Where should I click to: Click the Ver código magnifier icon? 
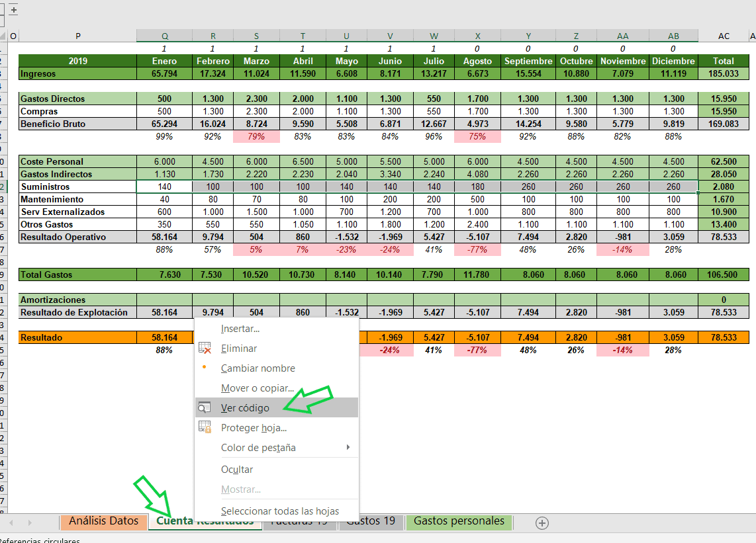tap(205, 407)
